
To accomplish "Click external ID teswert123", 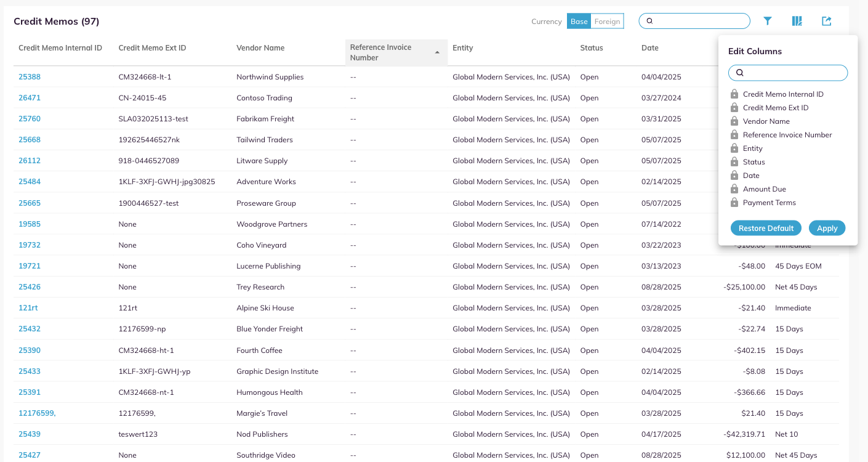I will pyautogui.click(x=138, y=434).
